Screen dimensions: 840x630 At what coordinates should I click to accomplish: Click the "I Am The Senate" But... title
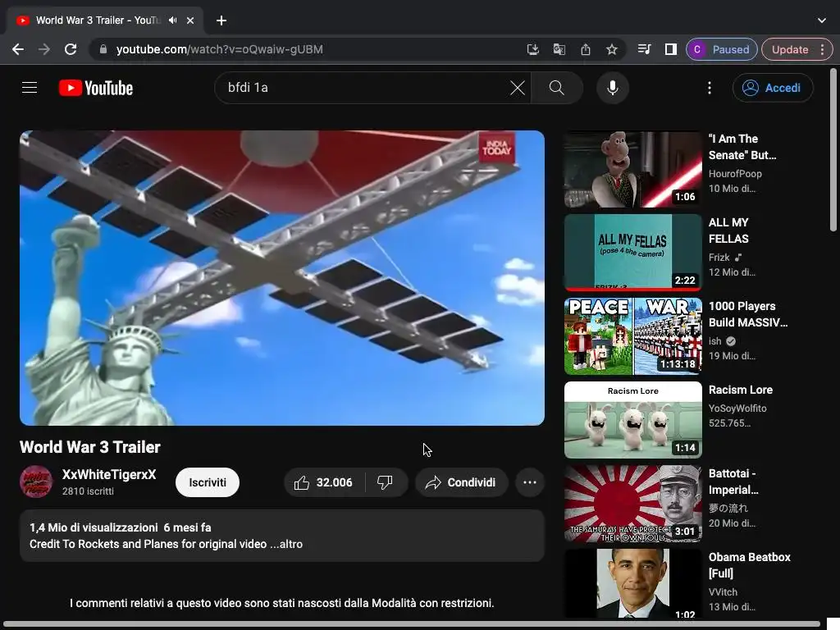pos(742,147)
